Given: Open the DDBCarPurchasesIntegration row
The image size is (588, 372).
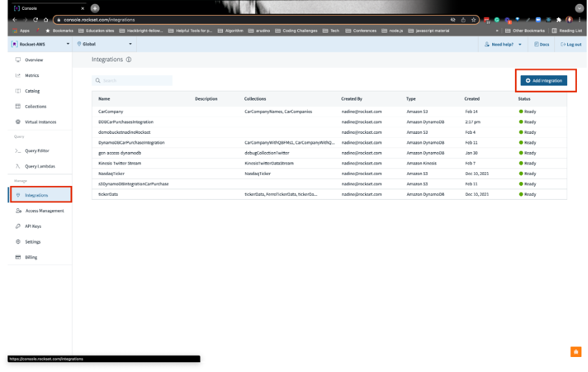Looking at the screenshot, I should point(329,122).
